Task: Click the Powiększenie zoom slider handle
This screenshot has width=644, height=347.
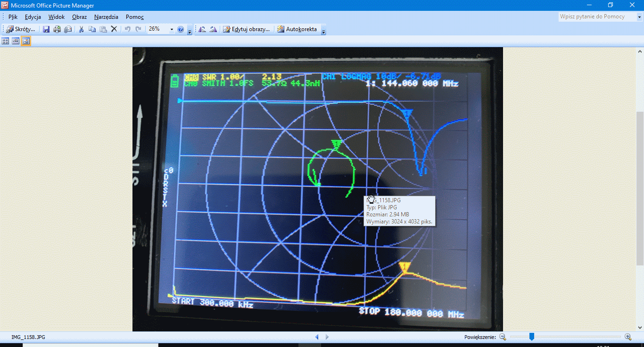Action: click(532, 337)
